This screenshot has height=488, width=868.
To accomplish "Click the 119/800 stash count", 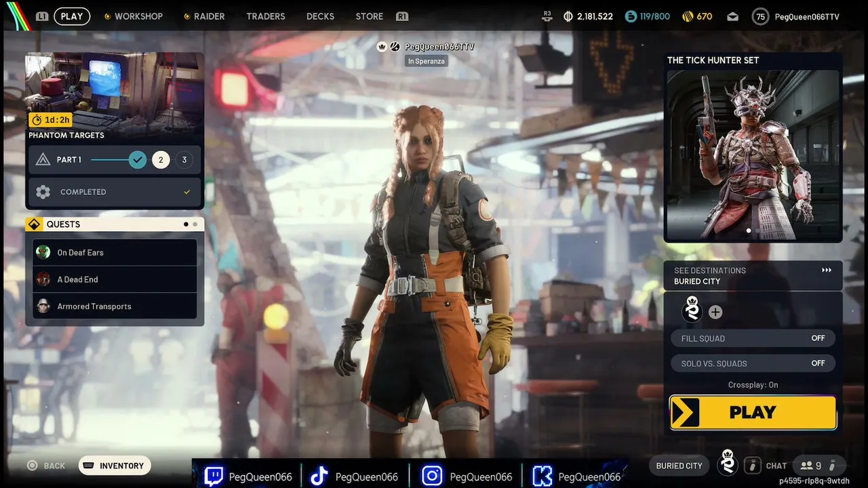I will tap(655, 16).
